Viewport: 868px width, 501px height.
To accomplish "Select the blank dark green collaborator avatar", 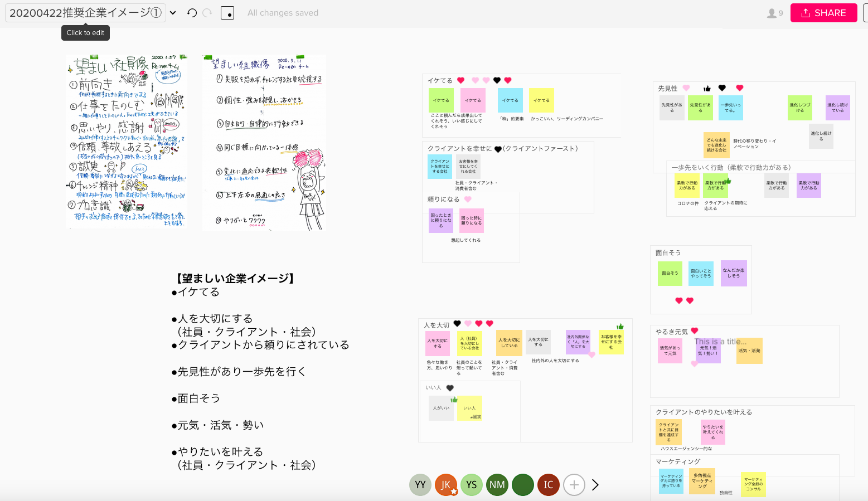I will [523, 485].
